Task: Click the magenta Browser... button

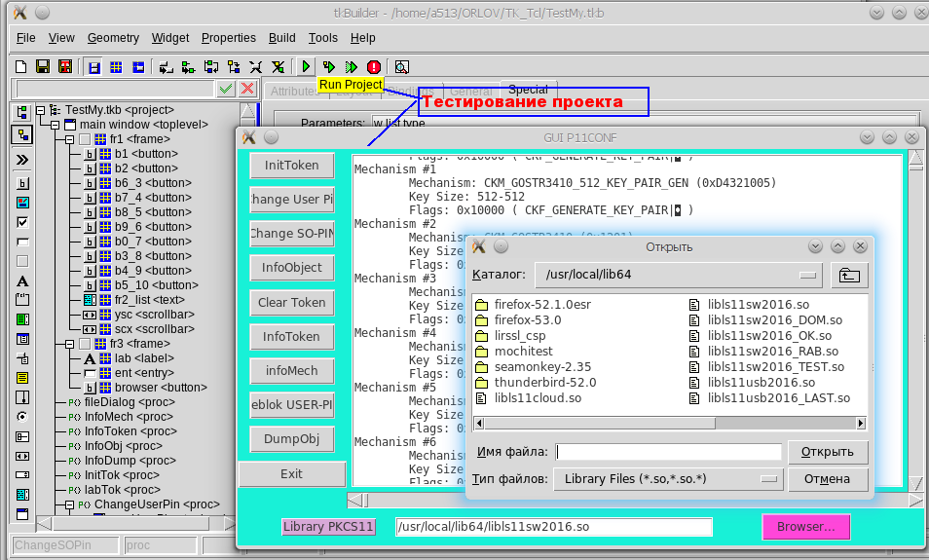Action: (805, 527)
